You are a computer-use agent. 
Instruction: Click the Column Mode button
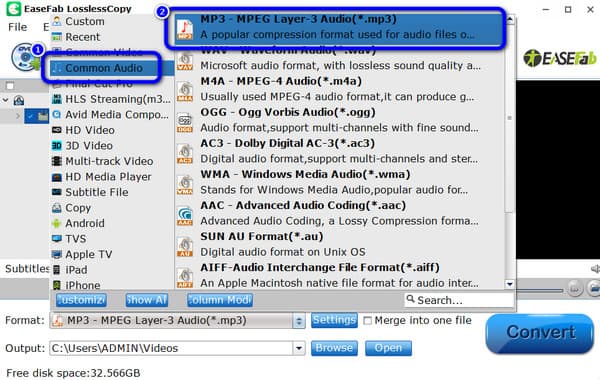(220, 300)
